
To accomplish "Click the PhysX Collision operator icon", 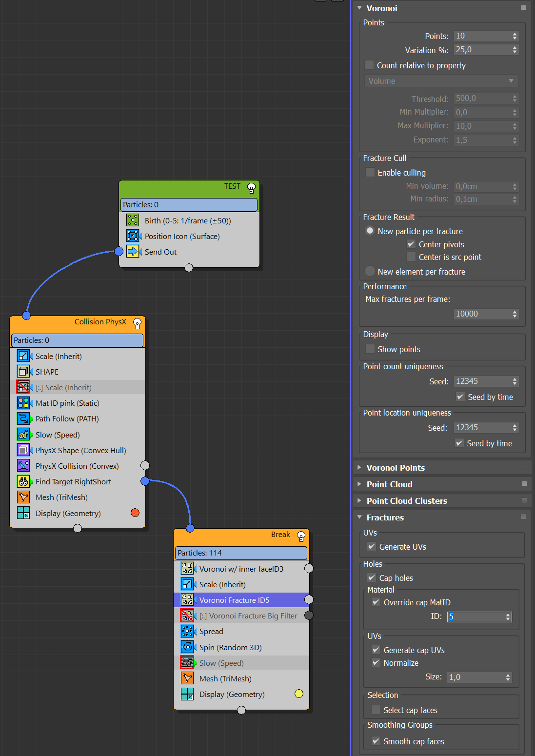I will point(23,466).
